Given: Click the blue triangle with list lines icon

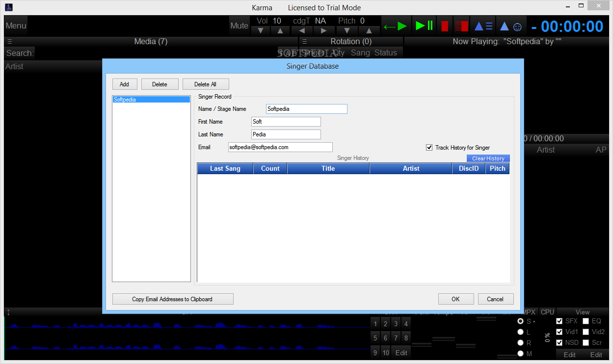Looking at the screenshot, I should 483,26.
